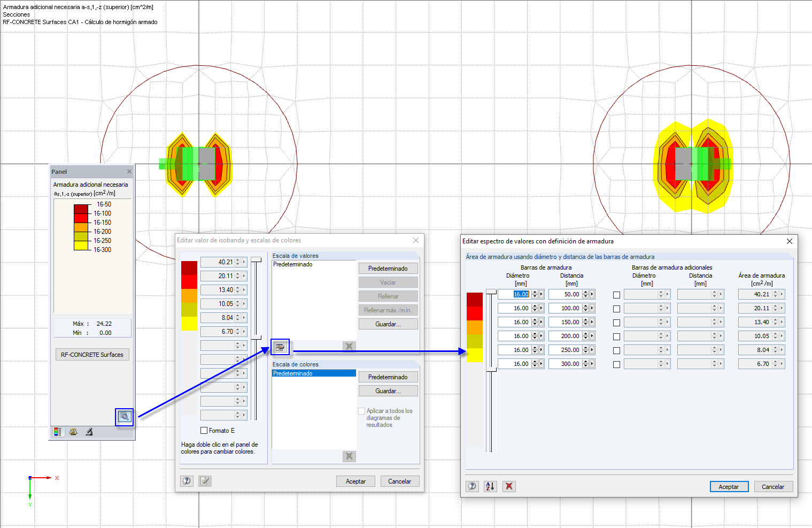The height and width of the screenshot is (528, 812).
Task: Click the Predeterminado button for Escala de colores
Action: tap(388, 377)
